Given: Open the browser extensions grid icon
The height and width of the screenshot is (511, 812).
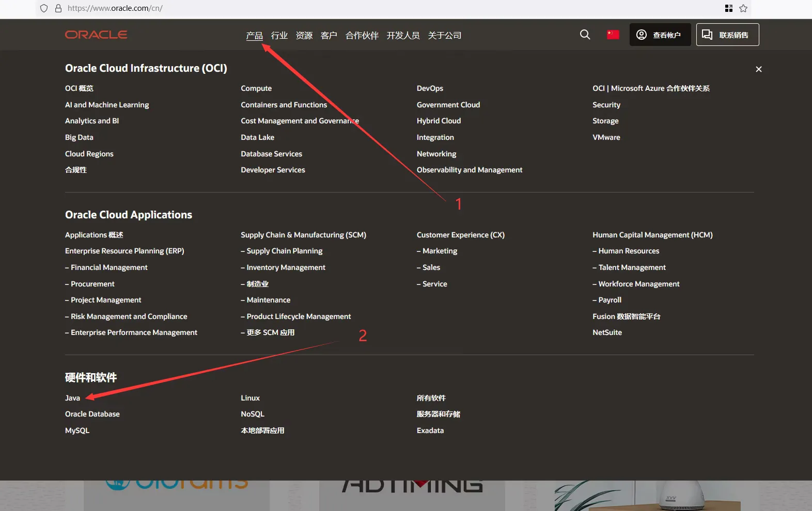Looking at the screenshot, I should click(x=729, y=8).
